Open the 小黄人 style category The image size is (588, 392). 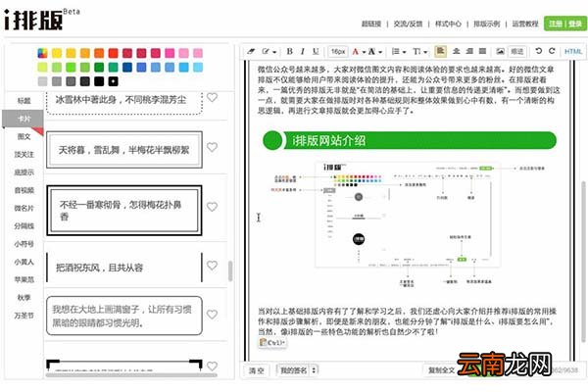[24, 262]
